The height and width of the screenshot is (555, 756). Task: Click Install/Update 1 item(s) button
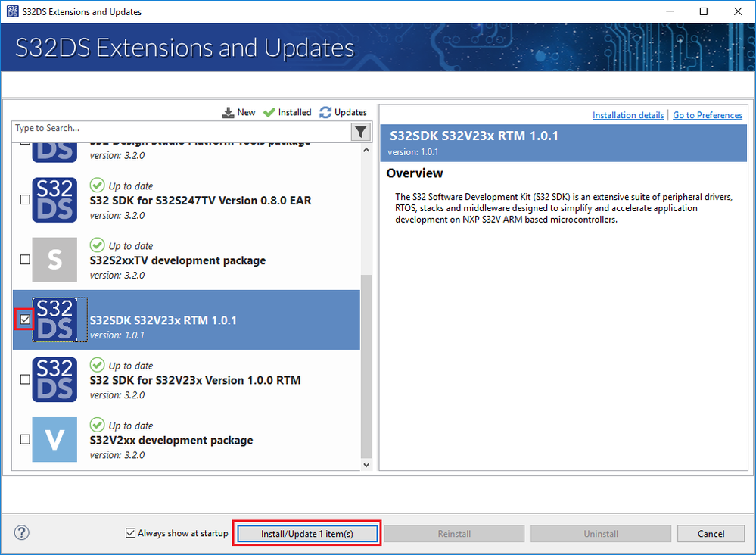[307, 534]
